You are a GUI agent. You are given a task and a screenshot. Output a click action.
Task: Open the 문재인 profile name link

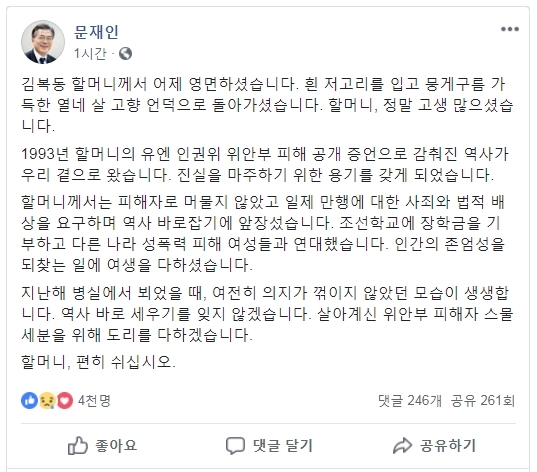pos(96,32)
